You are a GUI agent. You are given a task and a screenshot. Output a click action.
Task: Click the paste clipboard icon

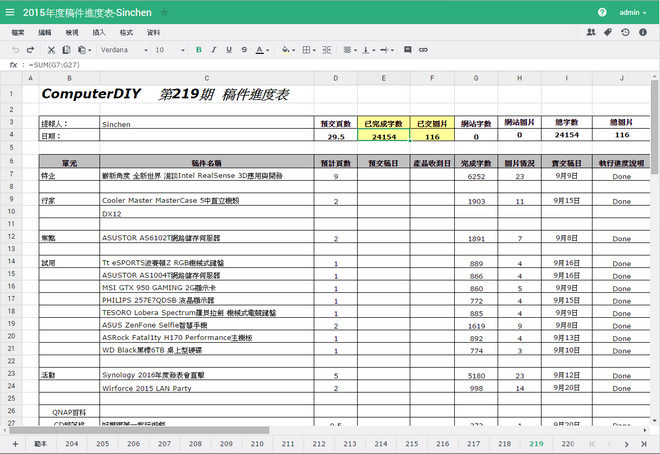point(82,50)
